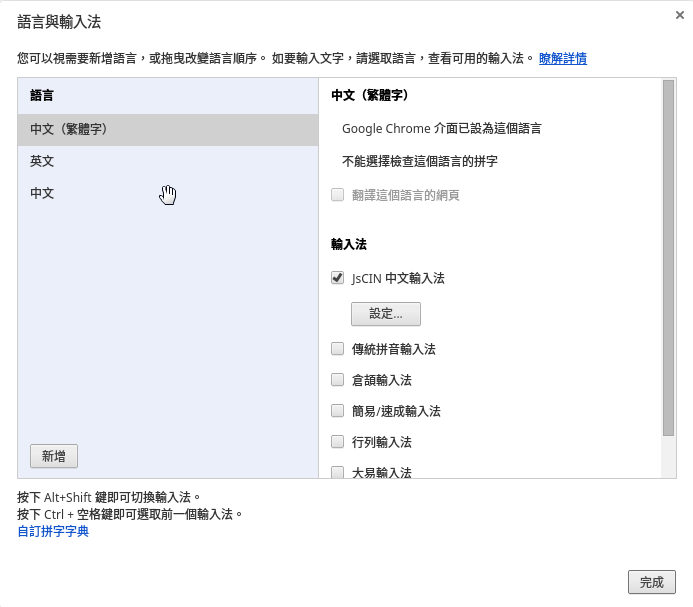Enable the 行列輸入法 checkbox
The height and width of the screenshot is (607, 693).
coord(338,442)
